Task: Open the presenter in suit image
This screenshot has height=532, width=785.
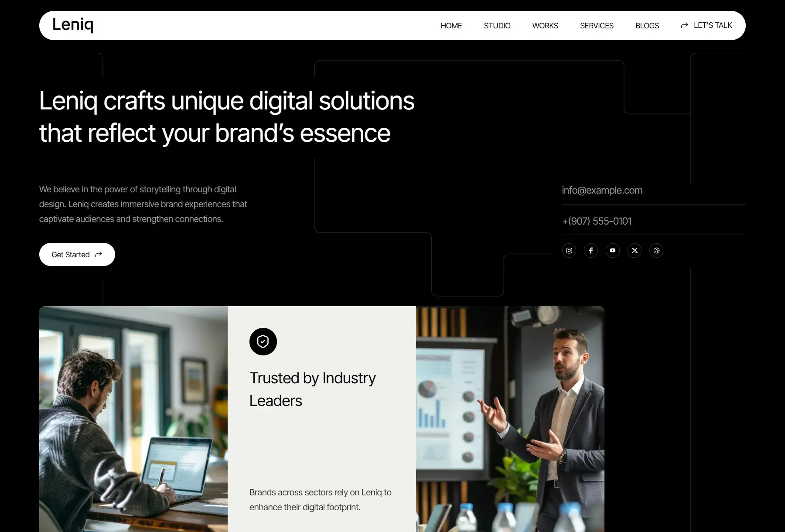Action: pyautogui.click(x=510, y=419)
